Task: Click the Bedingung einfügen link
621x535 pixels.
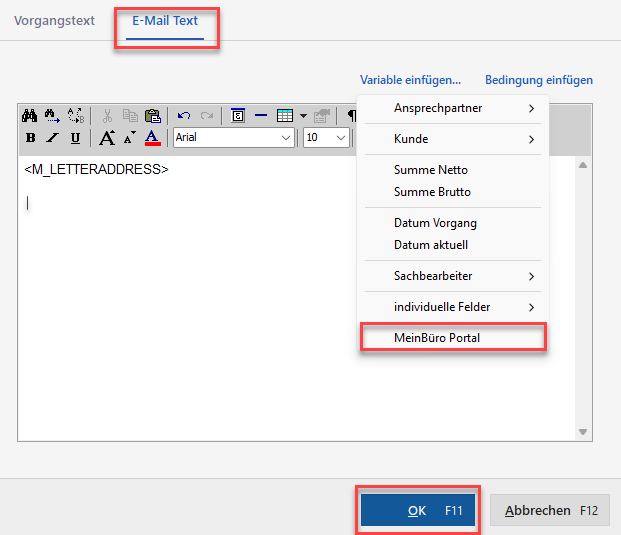Action: [538, 79]
